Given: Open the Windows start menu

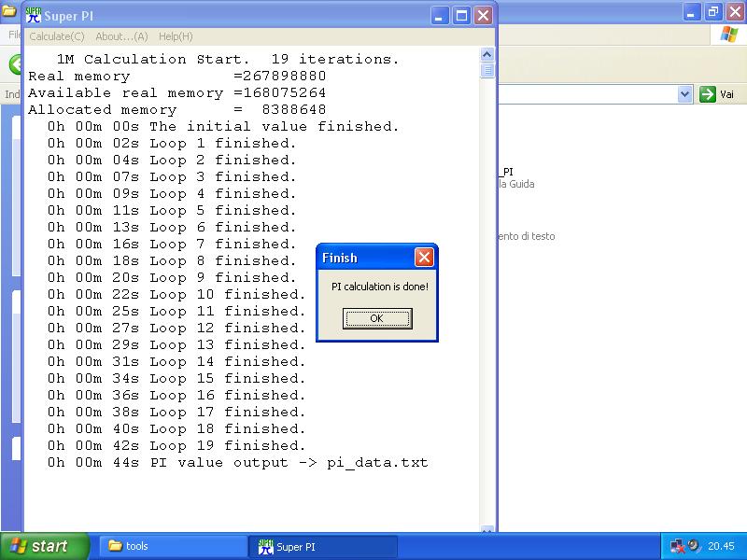Looking at the screenshot, I should 45,546.
